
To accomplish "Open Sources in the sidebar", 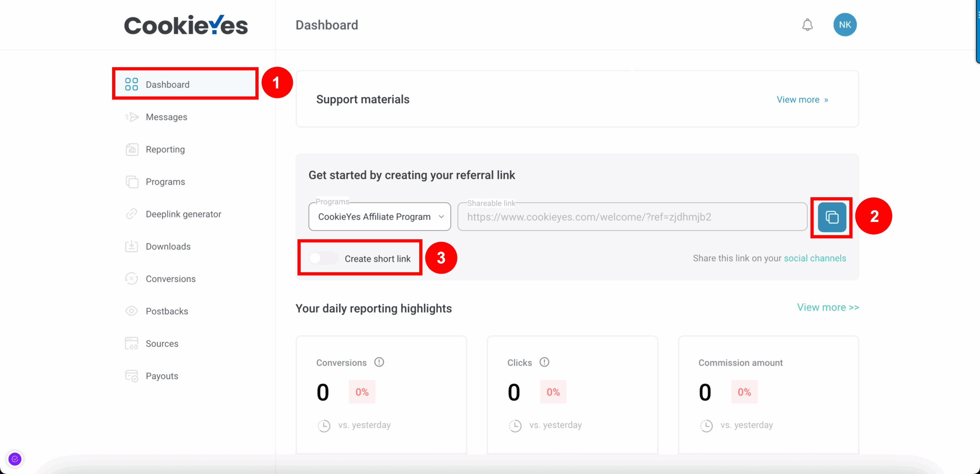I will tap(162, 344).
